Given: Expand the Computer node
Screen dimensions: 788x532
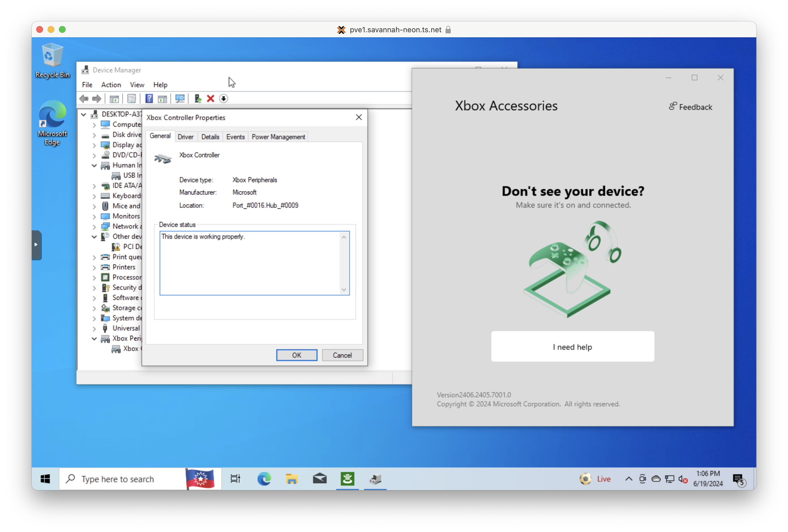Looking at the screenshot, I should click(94, 125).
